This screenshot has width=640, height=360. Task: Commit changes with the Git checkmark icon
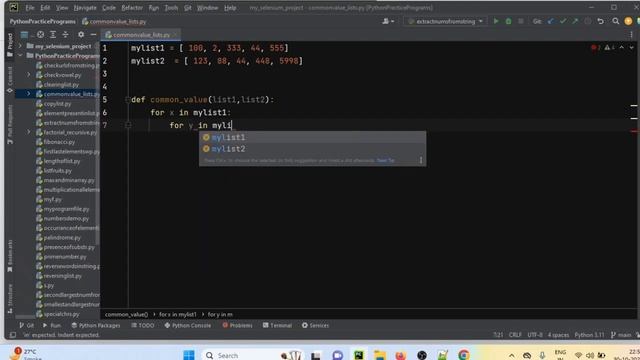click(x=563, y=21)
